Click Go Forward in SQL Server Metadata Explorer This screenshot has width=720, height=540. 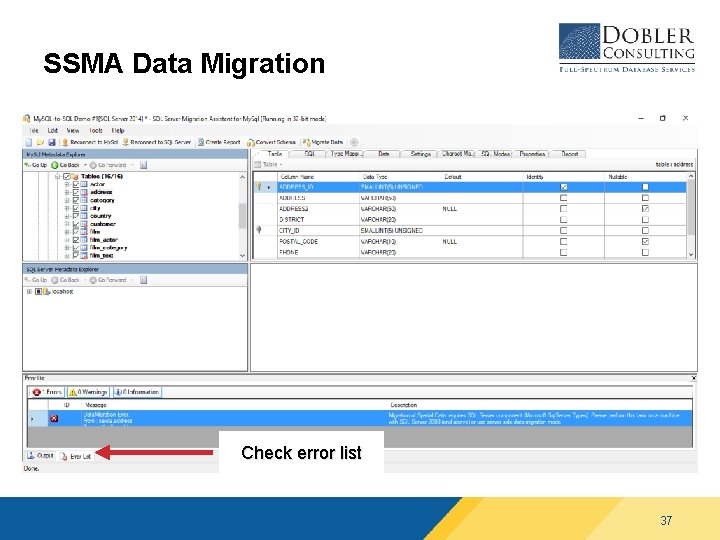click(108, 280)
